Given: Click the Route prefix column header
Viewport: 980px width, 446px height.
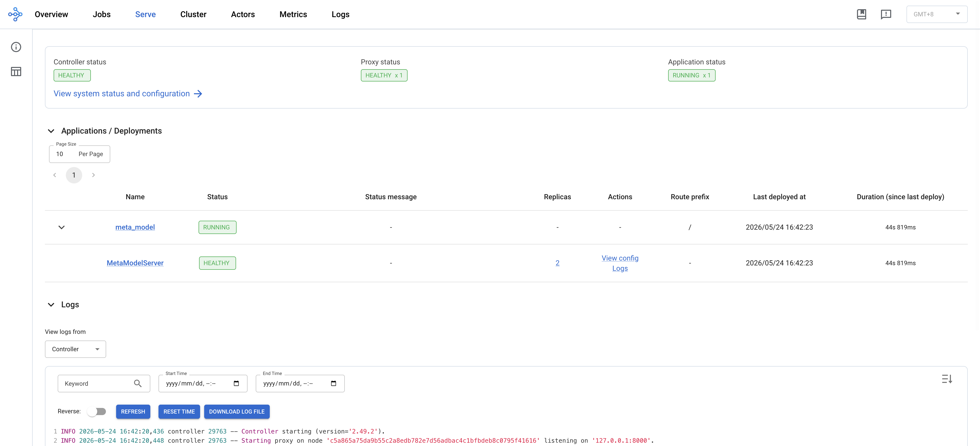Looking at the screenshot, I should pyautogui.click(x=690, y=197).
